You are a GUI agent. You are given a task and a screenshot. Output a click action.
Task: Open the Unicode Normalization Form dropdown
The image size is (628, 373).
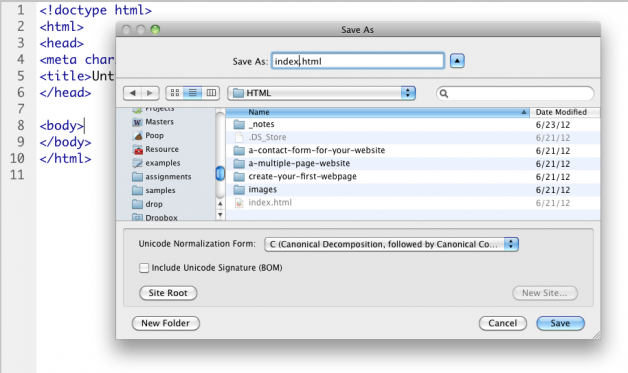(391, 244)
